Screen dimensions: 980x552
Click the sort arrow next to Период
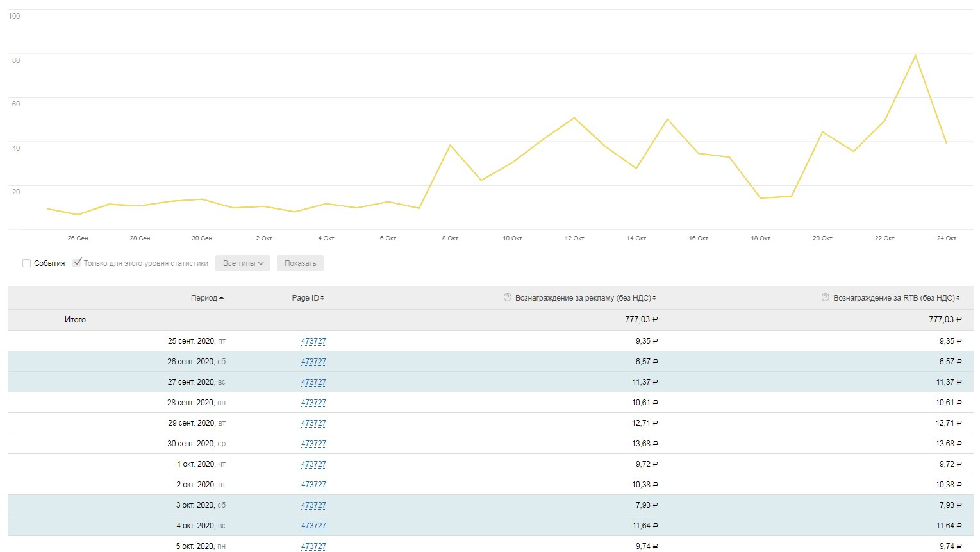point(222,298)
